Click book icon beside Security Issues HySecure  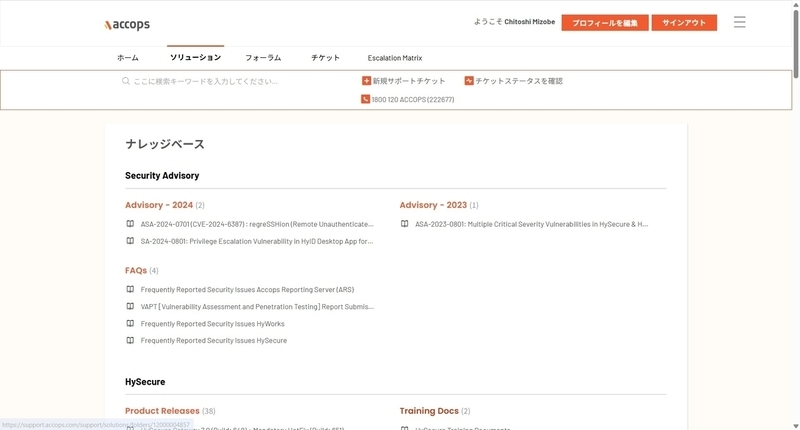click(130, 340)
